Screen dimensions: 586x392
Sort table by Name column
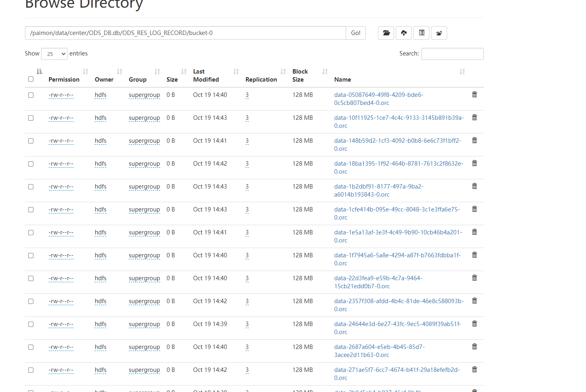(x=343, y=80)
